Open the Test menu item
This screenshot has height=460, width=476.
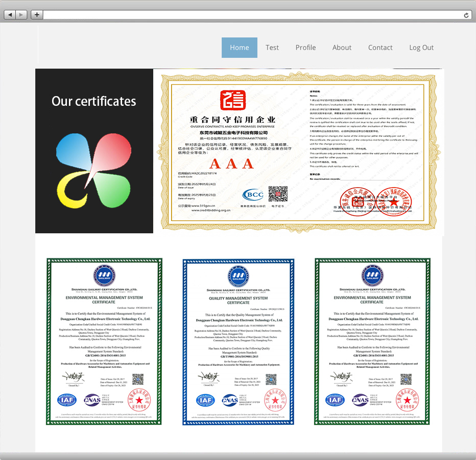coord(272,48)
